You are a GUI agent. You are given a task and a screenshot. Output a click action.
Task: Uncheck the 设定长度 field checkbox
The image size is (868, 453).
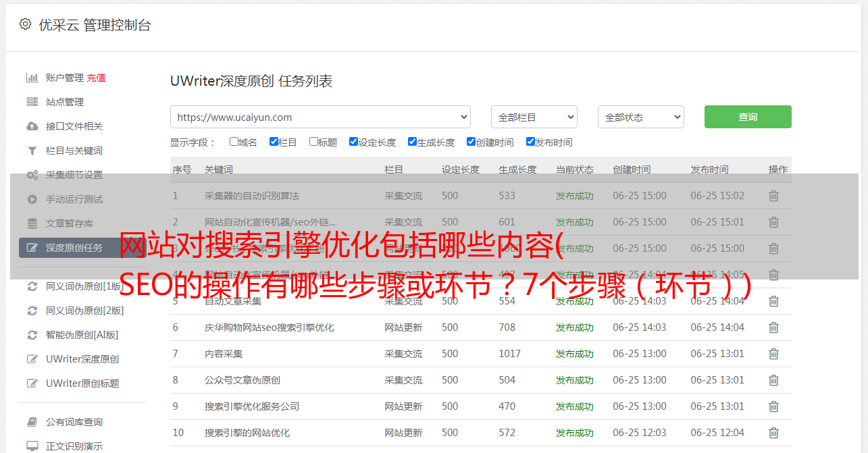point(353,142)
